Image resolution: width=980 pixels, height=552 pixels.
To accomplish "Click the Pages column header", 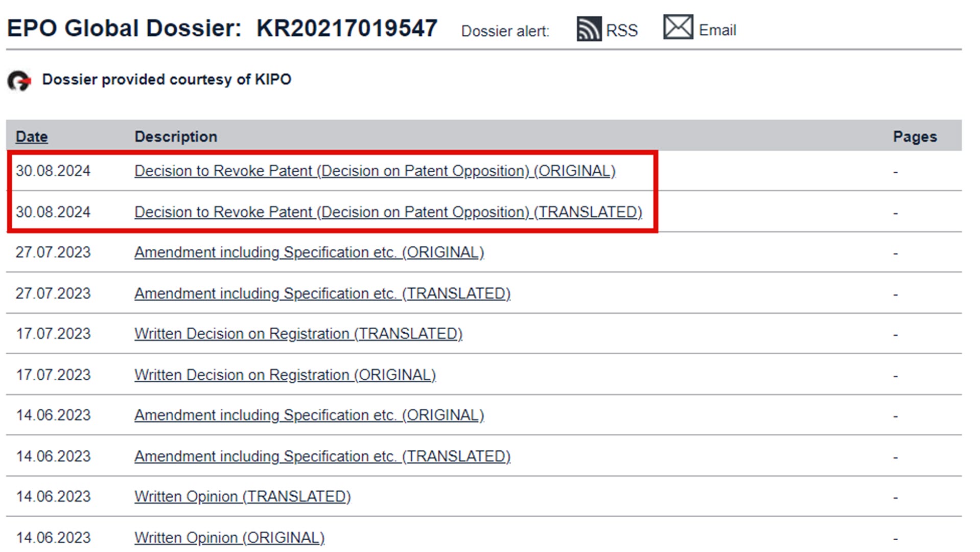I will point(915,136).
